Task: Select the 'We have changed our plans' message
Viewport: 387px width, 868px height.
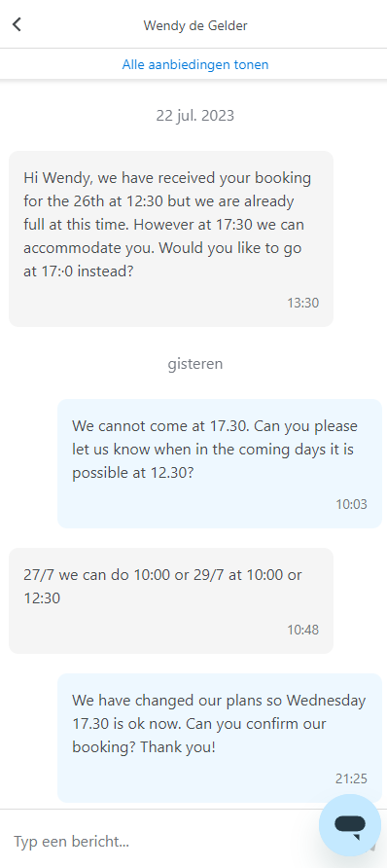Action: point(220,738)
